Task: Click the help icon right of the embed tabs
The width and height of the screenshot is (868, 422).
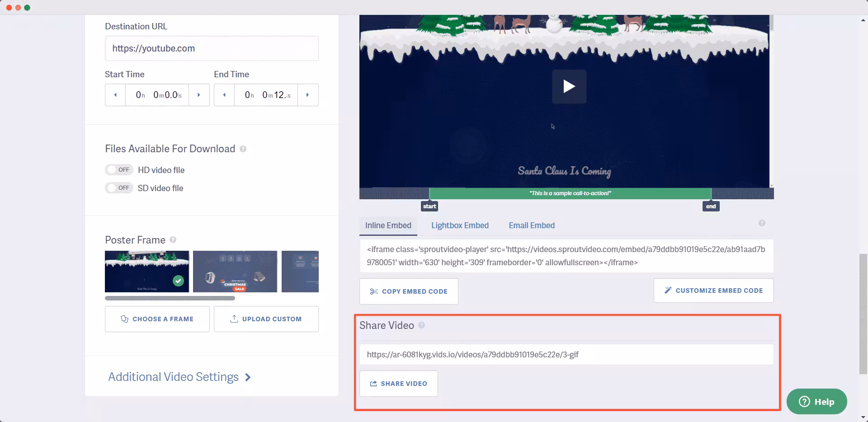Action: [762, 223]
